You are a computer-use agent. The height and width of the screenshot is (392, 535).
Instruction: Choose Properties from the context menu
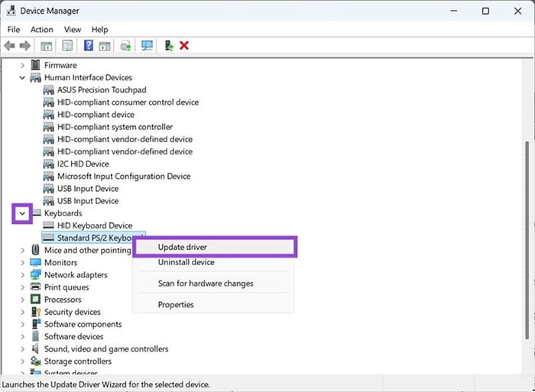click(x=215, y=304)
